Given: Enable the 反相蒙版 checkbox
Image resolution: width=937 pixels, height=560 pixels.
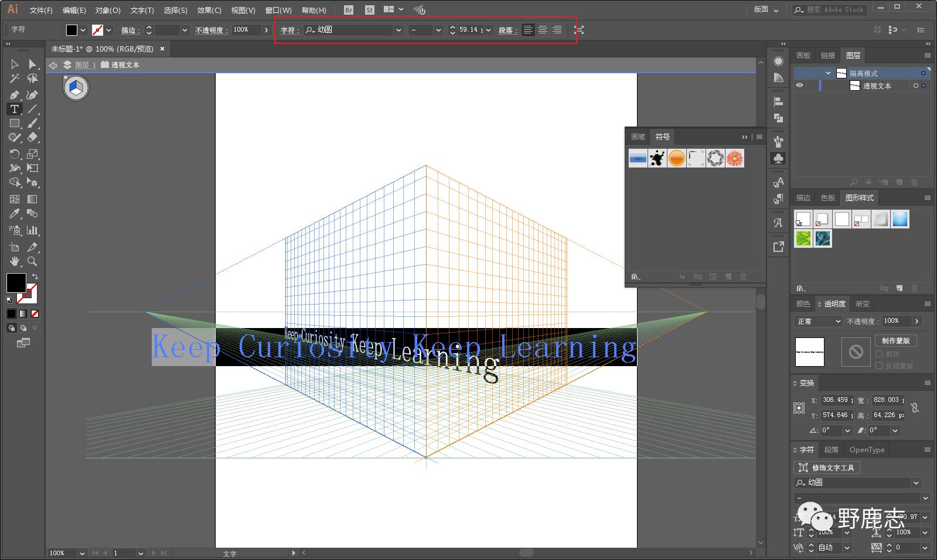Looking at the screenshot, I should (879, 366).
